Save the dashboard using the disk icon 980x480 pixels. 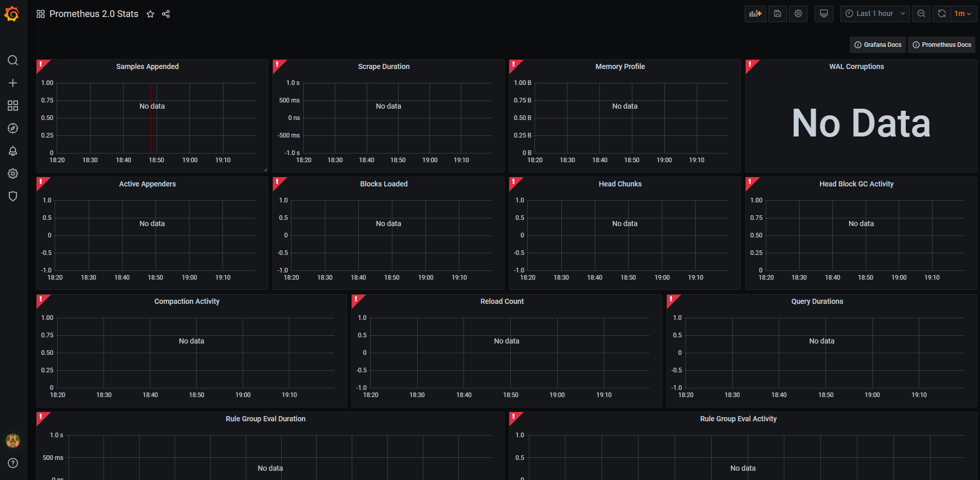click(777, 14)
